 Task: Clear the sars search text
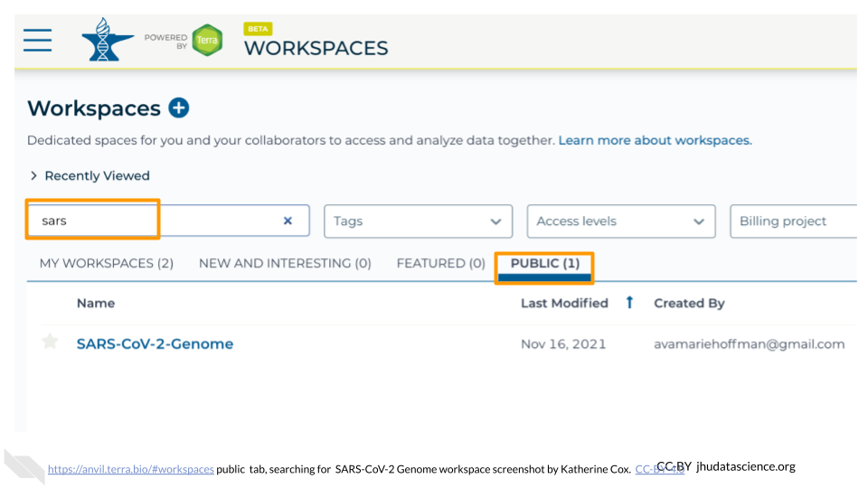(288, 221)
